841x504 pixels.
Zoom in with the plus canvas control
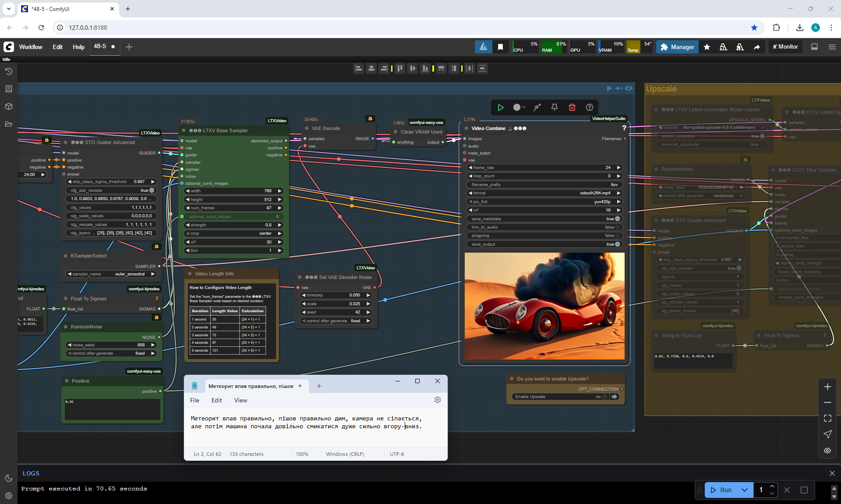click(x=827, y=387)
